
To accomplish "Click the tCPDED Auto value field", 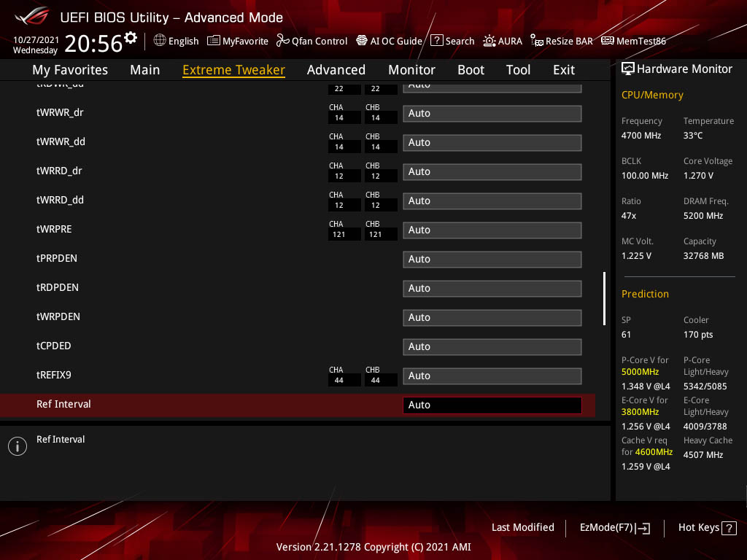I will click(492, 346).
